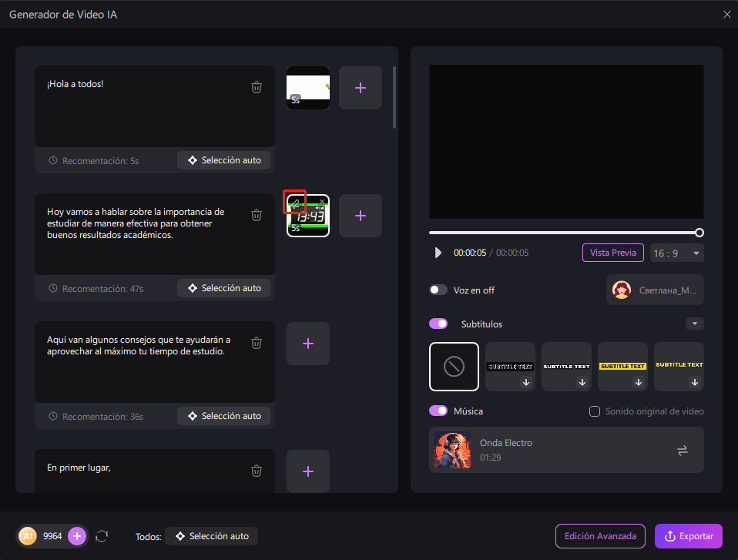This screenshot has width=738, height=560.
Task: Play the video preview
Action: pos(438,253)
